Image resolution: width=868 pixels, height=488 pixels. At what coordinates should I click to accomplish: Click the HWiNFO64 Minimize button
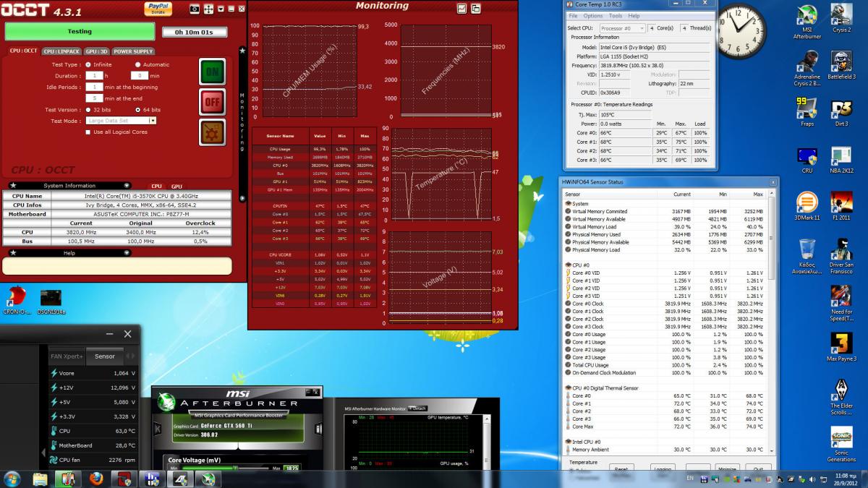727,468
